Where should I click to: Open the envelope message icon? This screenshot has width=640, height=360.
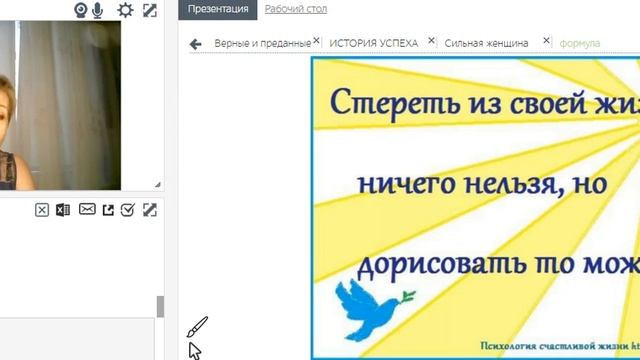click(x=87, y=209)
